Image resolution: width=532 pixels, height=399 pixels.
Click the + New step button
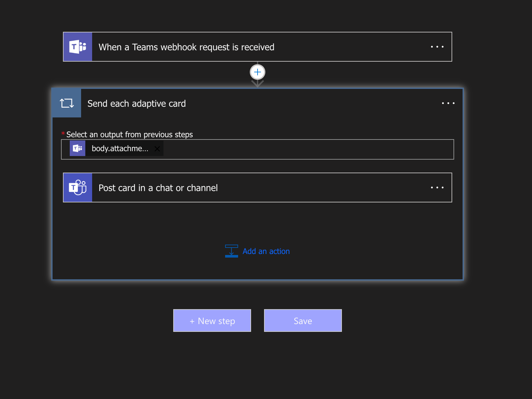(212, 320)
